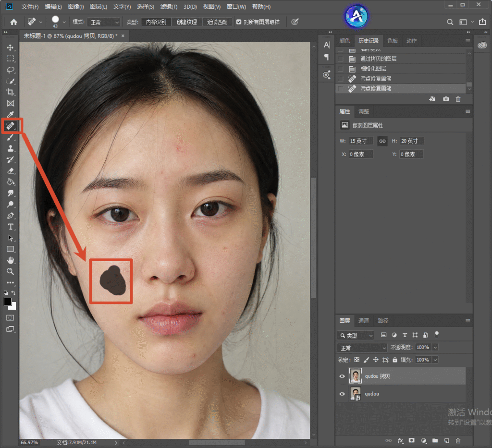Switch to the 通道 tab
This screenshot has height=448, width=492.
[x=364, y=321]
